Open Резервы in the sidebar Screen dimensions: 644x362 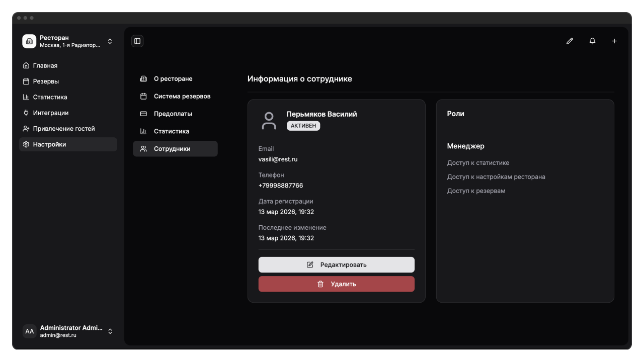point(46,81)
